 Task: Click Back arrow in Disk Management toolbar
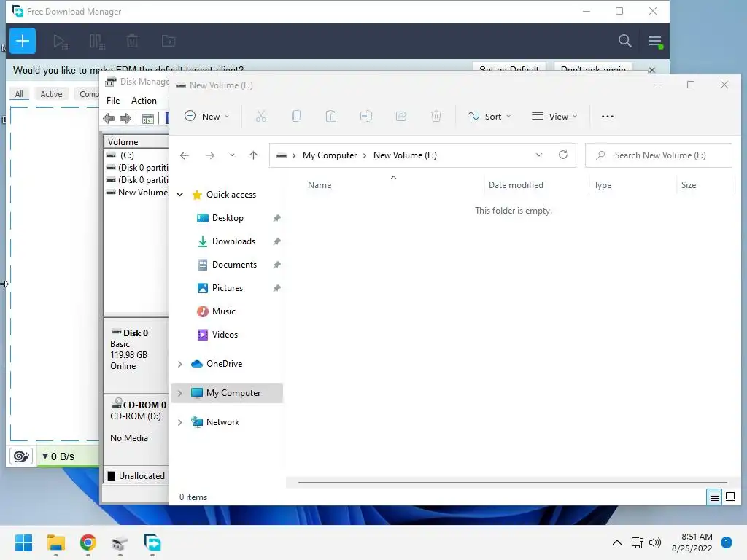click(x=109, y=118)
